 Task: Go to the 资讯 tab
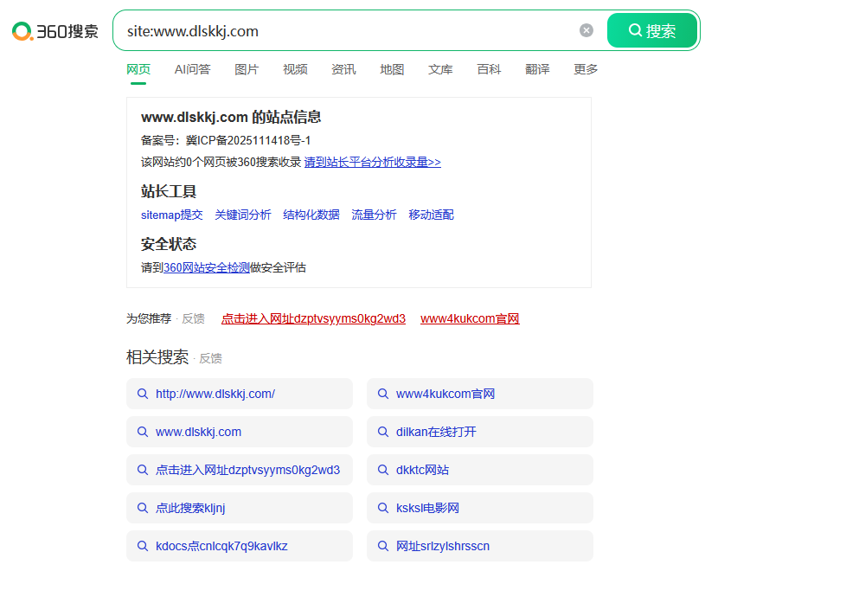coord(343,69)
